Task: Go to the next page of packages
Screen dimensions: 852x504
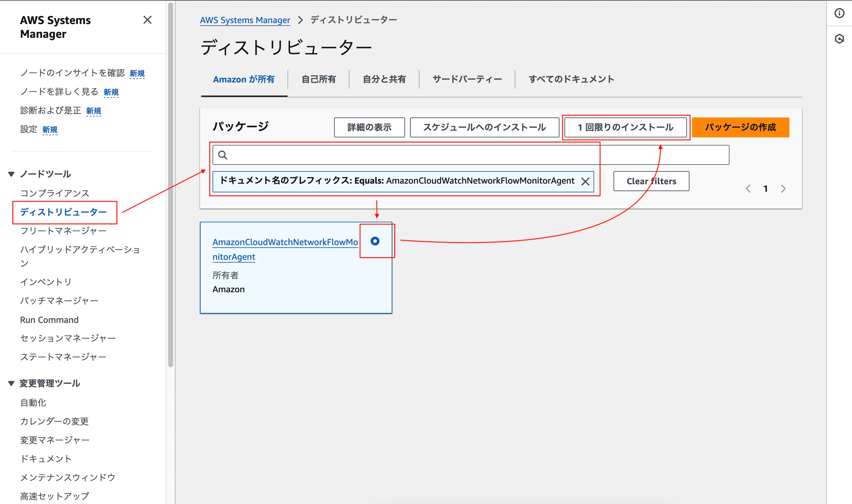Action: tap(783, 189)
